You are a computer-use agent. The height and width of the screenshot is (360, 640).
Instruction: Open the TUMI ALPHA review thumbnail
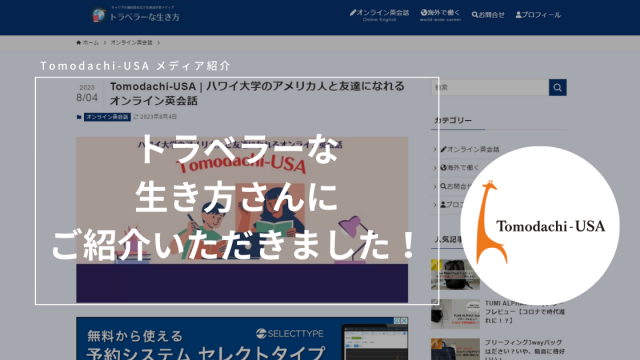(x=455, y=314)
